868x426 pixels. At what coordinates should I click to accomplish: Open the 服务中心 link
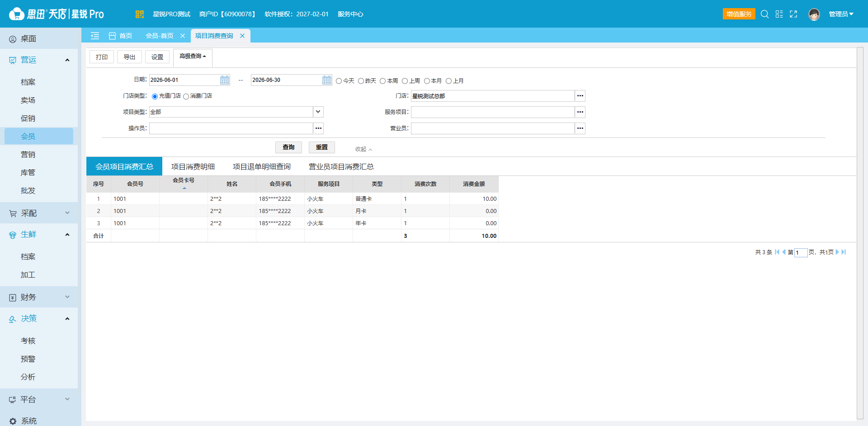350,14
